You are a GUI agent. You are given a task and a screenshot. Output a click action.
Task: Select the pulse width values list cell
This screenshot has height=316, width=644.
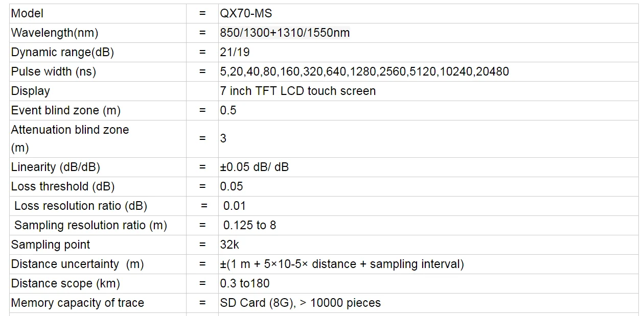[428, 71]
